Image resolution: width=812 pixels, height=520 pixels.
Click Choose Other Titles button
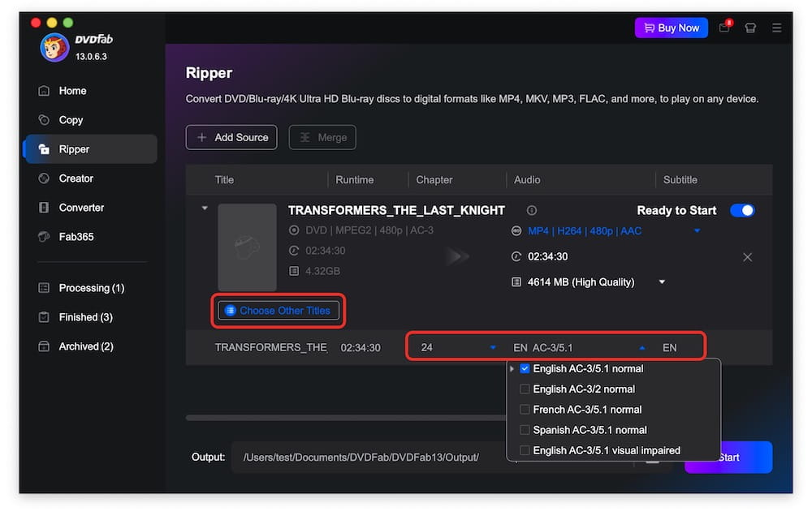pyautogui.click(x=278, y=311)
